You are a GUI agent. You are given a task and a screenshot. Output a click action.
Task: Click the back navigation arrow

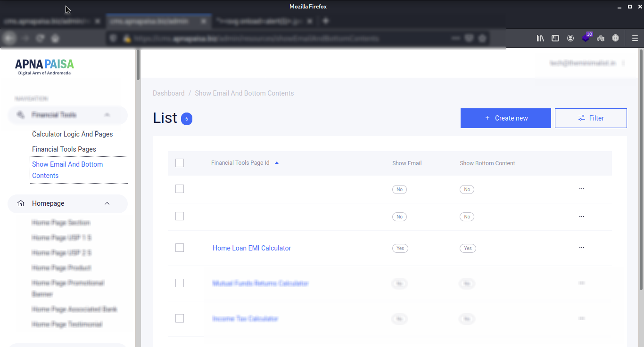pos(9,38)
